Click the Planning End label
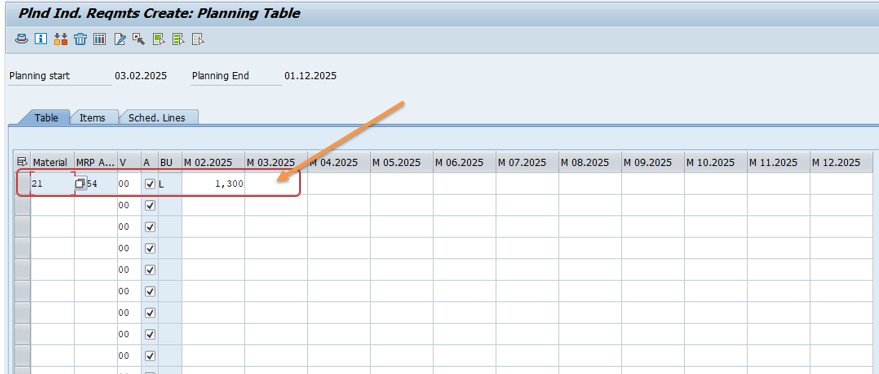The width and height of the screenshot is (879, 374). (x=220, y=76)
